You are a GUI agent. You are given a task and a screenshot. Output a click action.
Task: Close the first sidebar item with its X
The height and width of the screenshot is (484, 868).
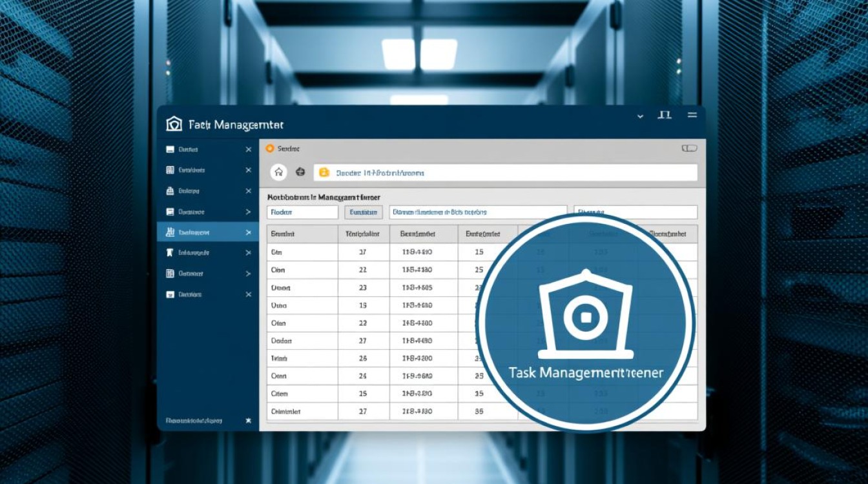[248, 150]
